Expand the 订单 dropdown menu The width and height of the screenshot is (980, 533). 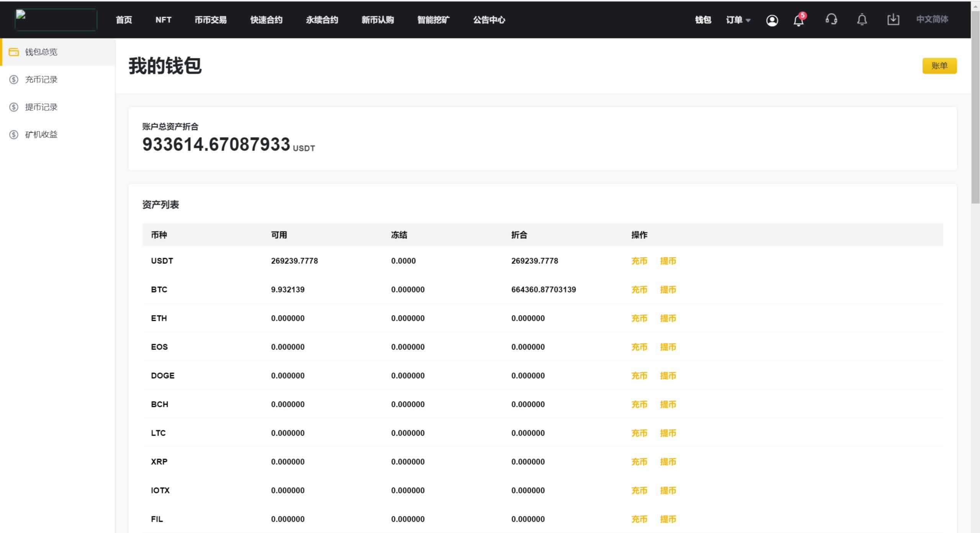(x=738, y=20)
